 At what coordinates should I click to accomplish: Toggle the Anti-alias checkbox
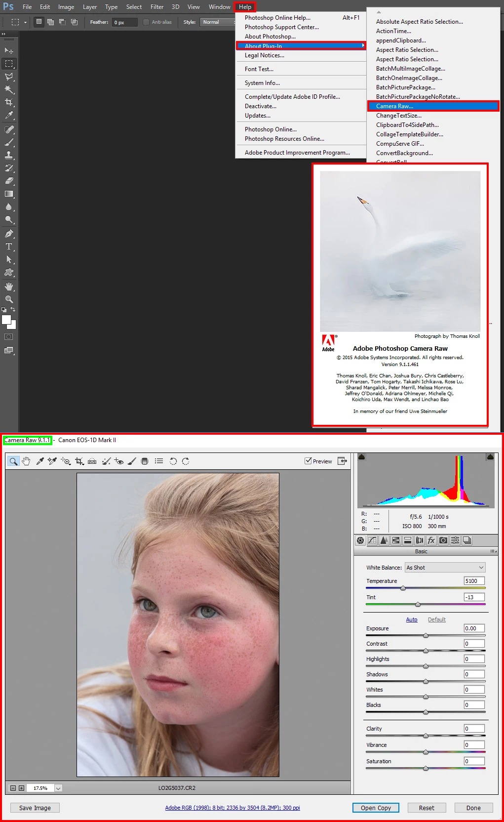coord(146,22)
